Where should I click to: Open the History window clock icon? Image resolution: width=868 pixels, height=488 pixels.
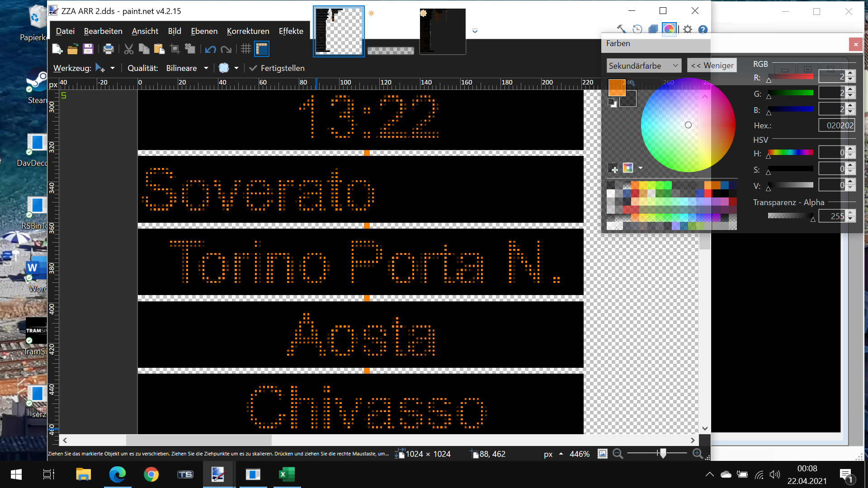637,29
